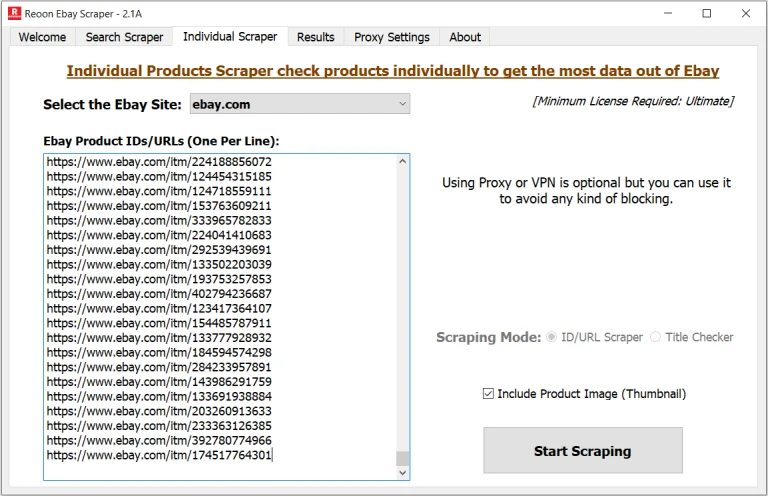Click URL line ending in 224188856072
The height and width of the screenshot is (496, 768).
click(x=159, y=162)
